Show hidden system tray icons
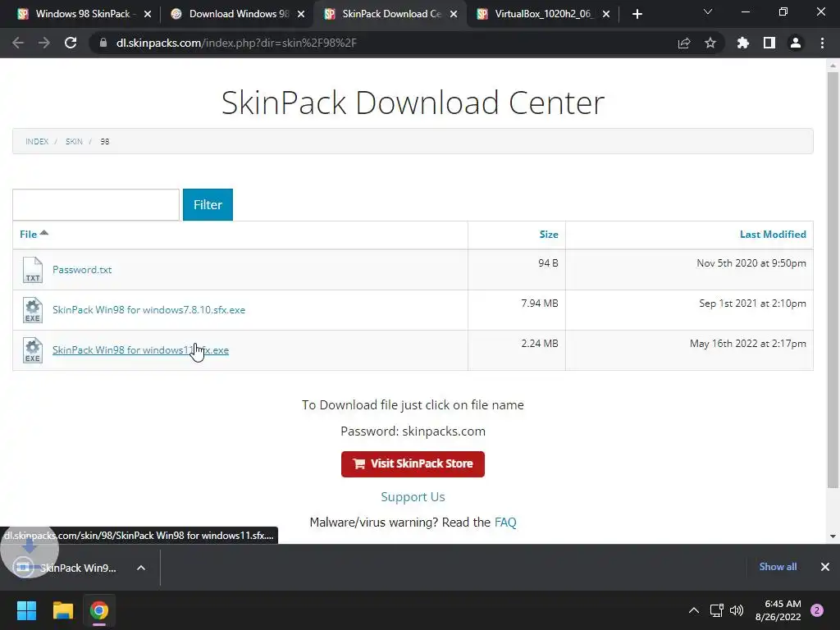Screen dimensions: 840x630 [x=694, y=610]
